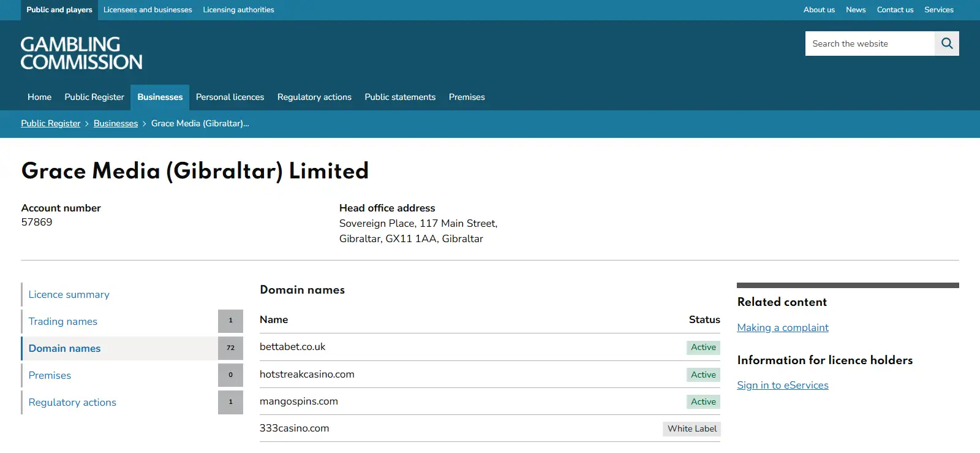The height and width of the screenshot is (453, 980).
Task: Click the Grace Media (Gibraltar) Limited heading
Action: 195,171
